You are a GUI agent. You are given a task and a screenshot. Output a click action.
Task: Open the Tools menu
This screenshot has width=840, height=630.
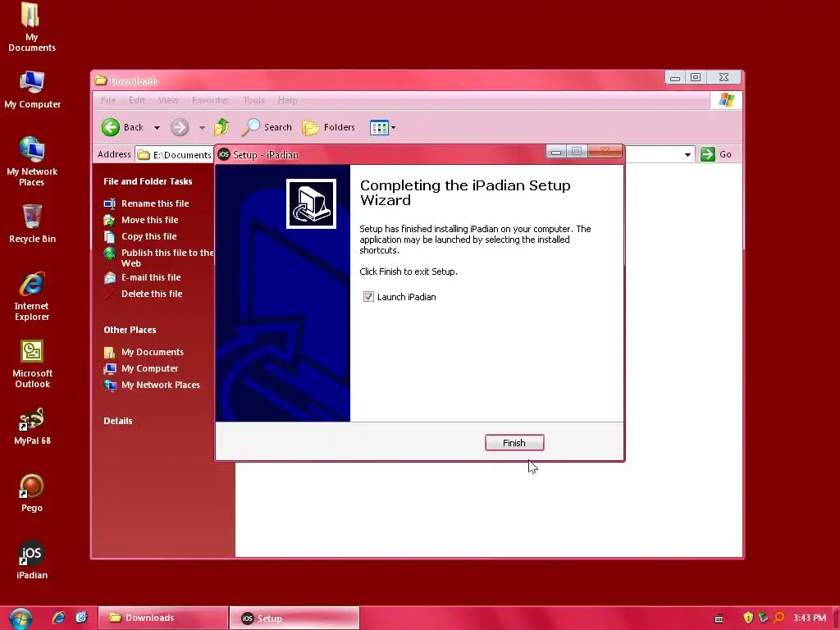[254, 100]
